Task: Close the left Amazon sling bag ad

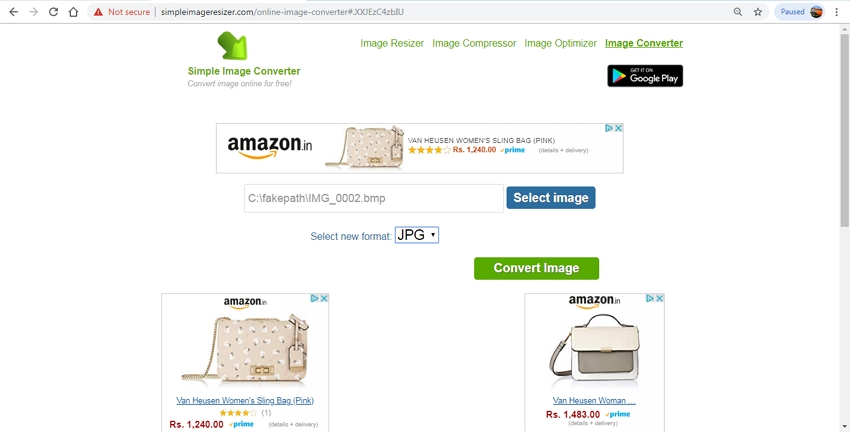Action: [324, 298]
